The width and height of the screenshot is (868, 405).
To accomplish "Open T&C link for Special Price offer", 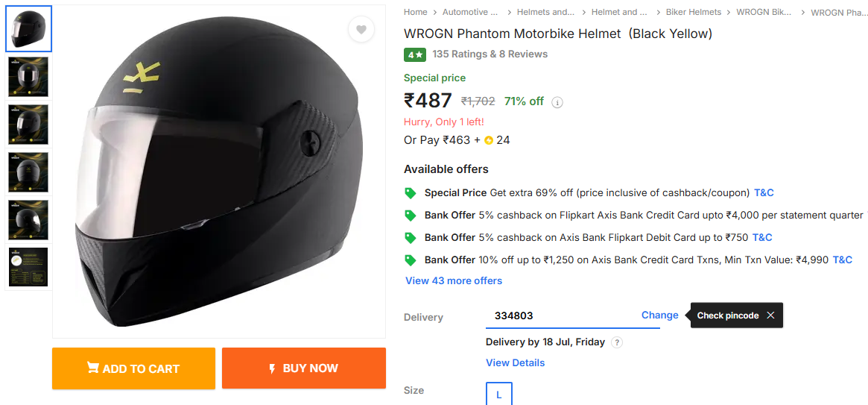I will (x=764, y=192).
